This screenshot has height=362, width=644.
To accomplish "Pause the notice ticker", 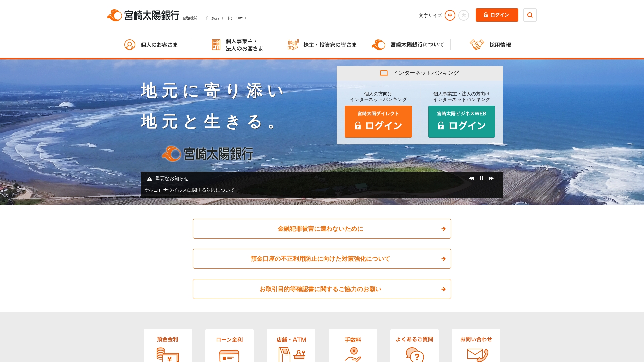I will point(481,178).
